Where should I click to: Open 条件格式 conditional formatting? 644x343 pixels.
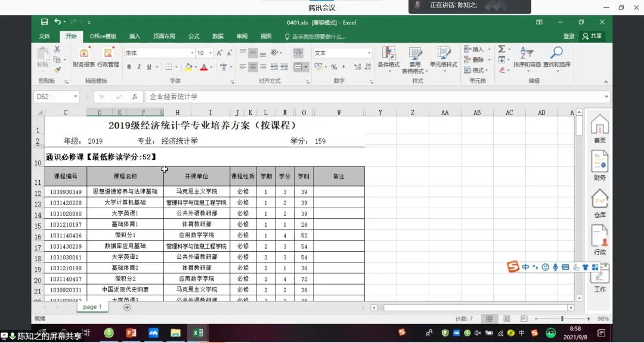tap(388, 60)
